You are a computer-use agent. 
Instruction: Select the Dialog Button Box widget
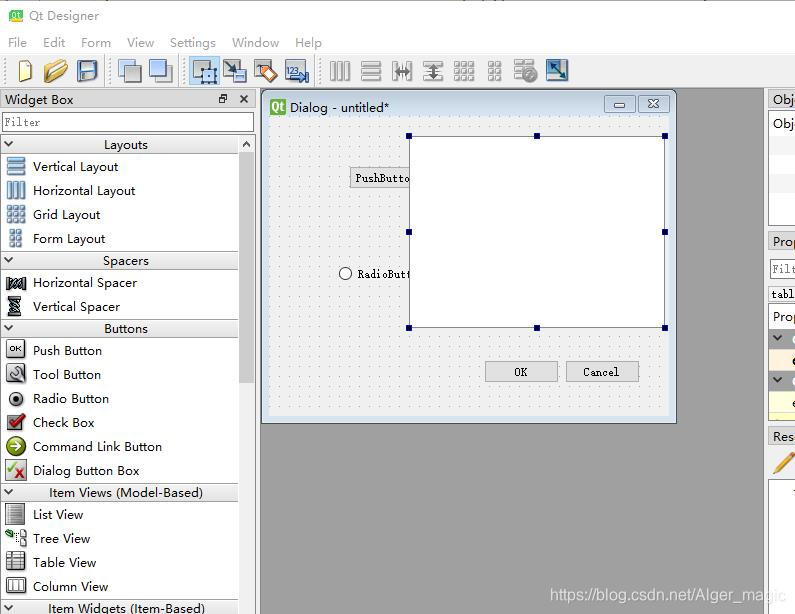[x=86, y=471]
